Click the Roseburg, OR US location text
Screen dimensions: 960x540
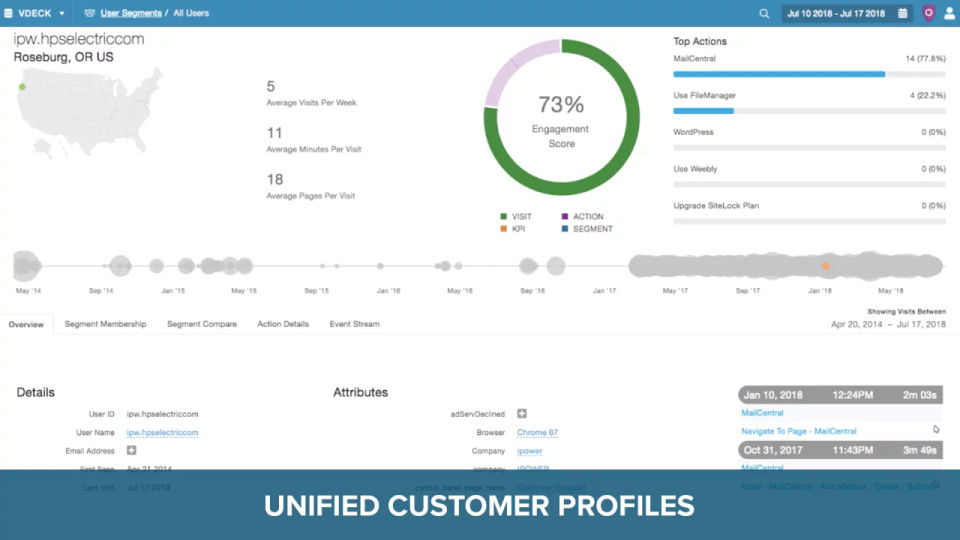click(64, 57)
